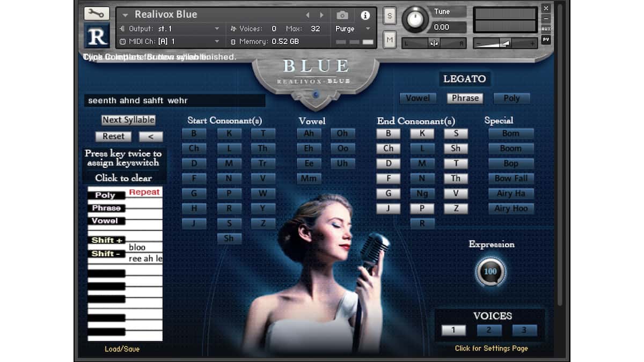Enable Vowel legato mode

[418, 98]
